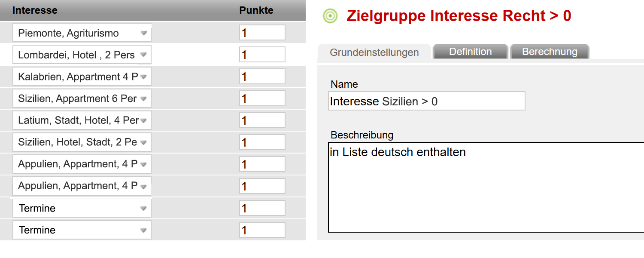This screenshot has height=258, width=644.
Task: Click the Name field containing Interesse Sizilien
Action: point(427,101)
